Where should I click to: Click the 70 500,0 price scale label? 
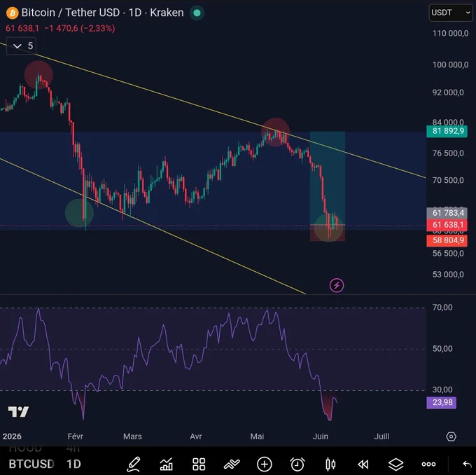pyautogui.click(x=448, y=180)
